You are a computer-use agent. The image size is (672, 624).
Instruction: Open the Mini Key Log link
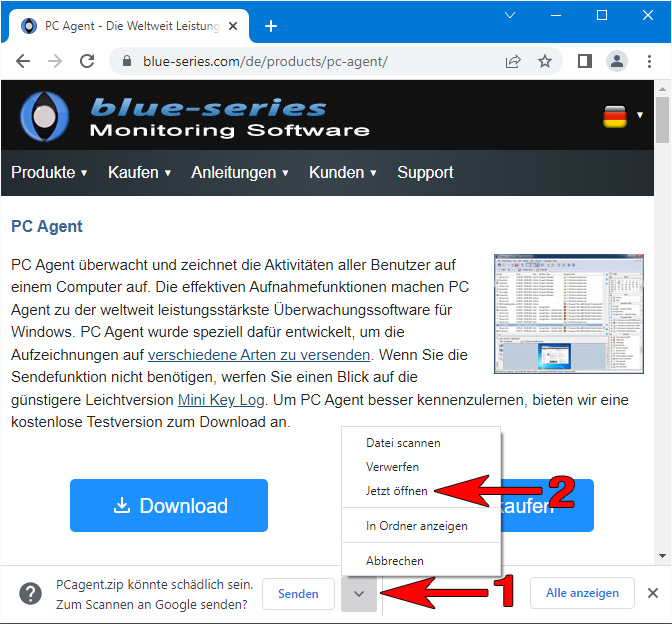click(221, 400)
